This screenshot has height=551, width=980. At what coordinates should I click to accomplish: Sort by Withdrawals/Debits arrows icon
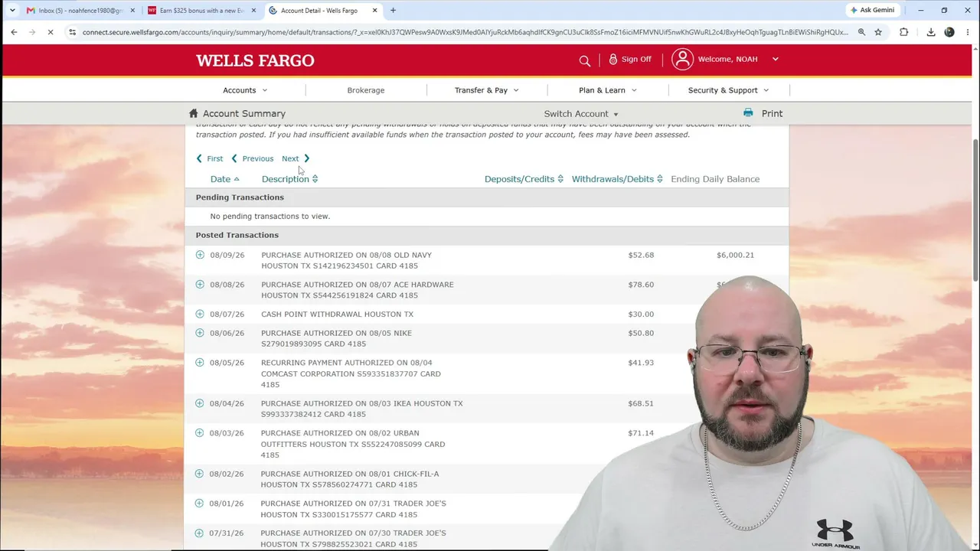[x=660, y=179]
